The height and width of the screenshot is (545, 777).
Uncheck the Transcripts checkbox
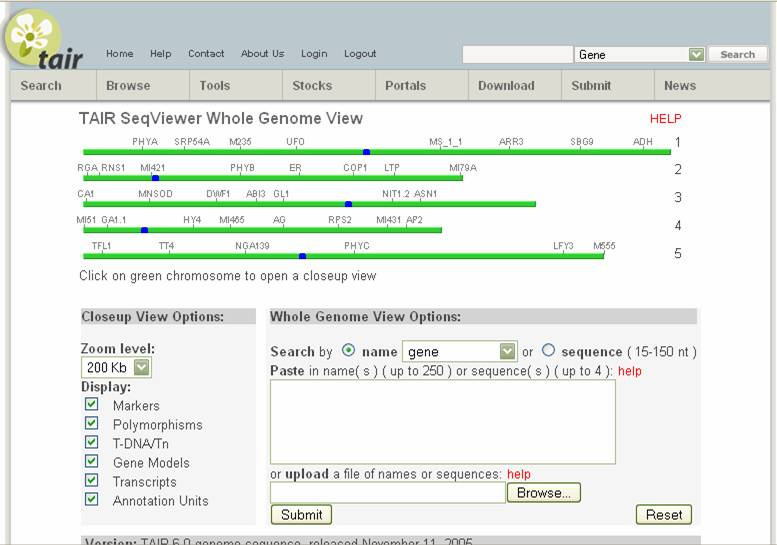pos(92,480)
